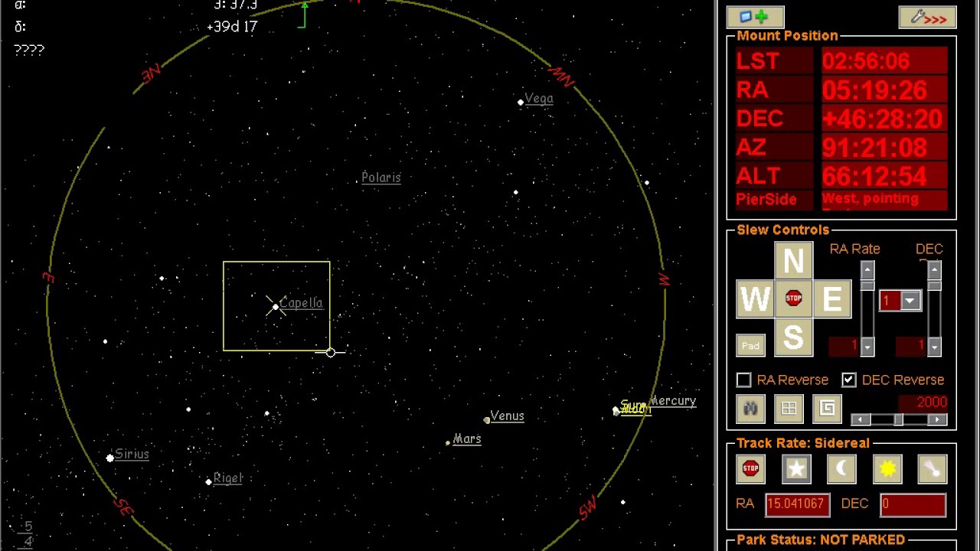The height and width of the screenshot is (551, 980).
Task: Click the green arrow marker at top
Action: tap(303, 15)
